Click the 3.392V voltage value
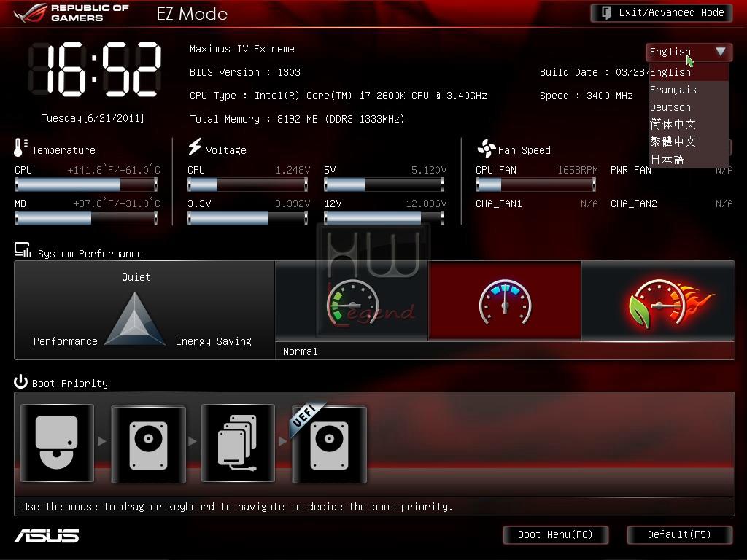The height and width of the screenshot is (560, 747). (293, 204)
